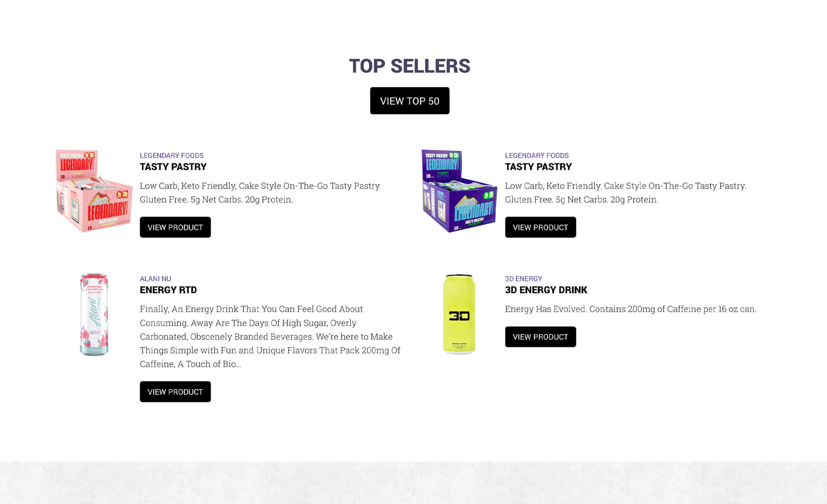Screen dimensions: 827x504
Task: Click the Alani Nu energy can image
Action: point(94,314)
